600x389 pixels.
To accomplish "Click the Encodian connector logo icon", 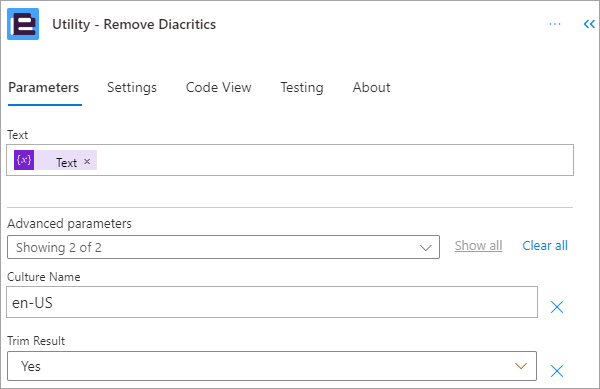I will pyautogui.click(x=23, y=24).
